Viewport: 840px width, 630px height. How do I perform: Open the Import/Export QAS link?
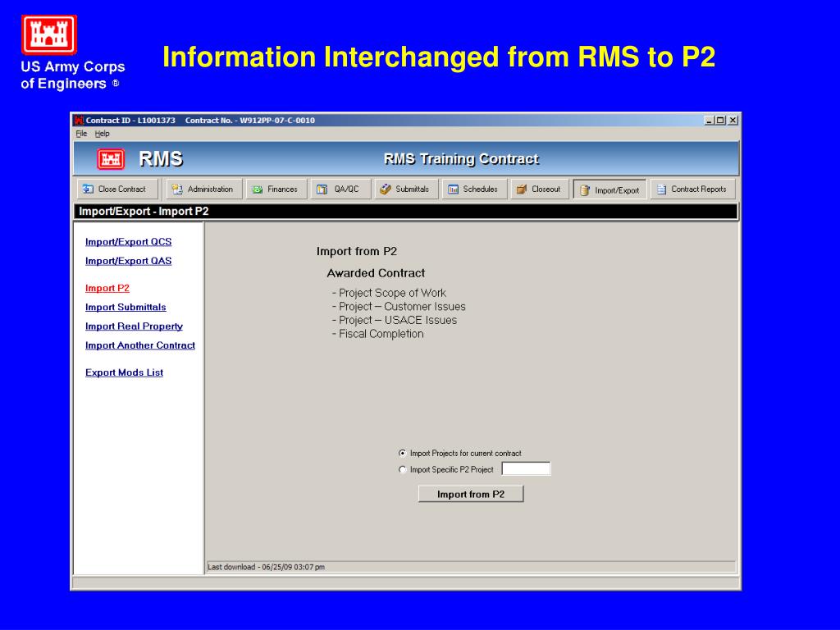click(x=129, y=261)
